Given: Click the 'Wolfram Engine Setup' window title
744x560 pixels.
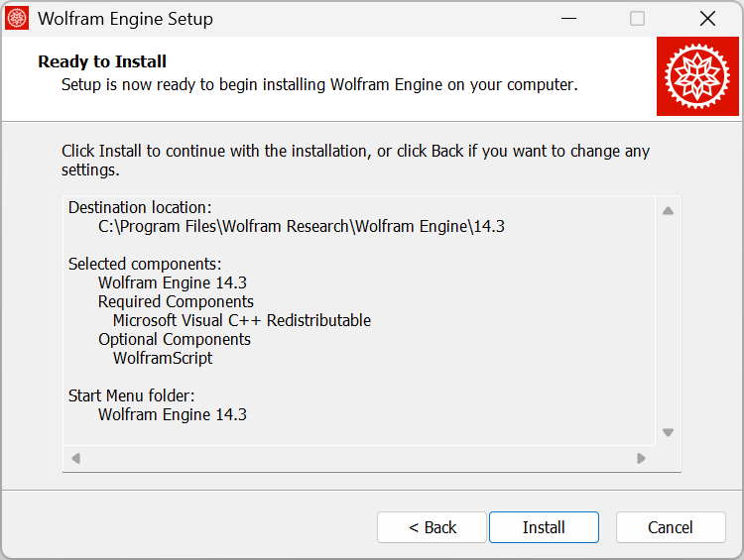Looking at the screenshot, I should point(125,19).
